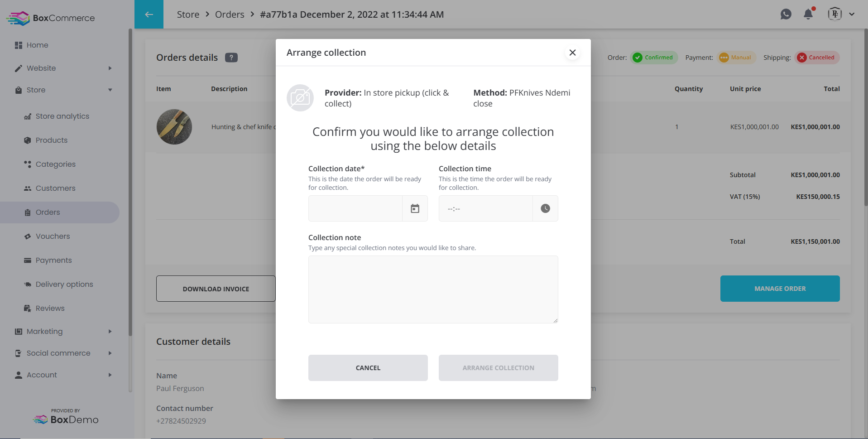Click into the Collection note textarea

(433, 289)
